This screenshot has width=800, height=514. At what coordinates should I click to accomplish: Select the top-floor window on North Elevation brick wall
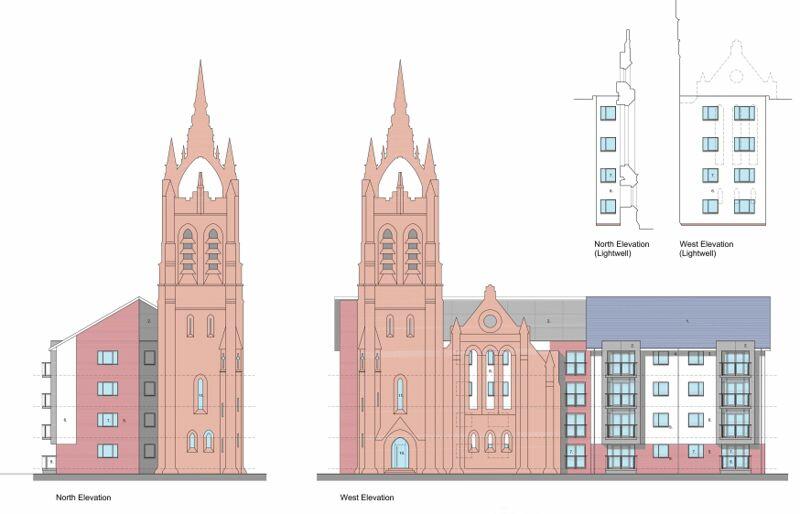[107, 357]
